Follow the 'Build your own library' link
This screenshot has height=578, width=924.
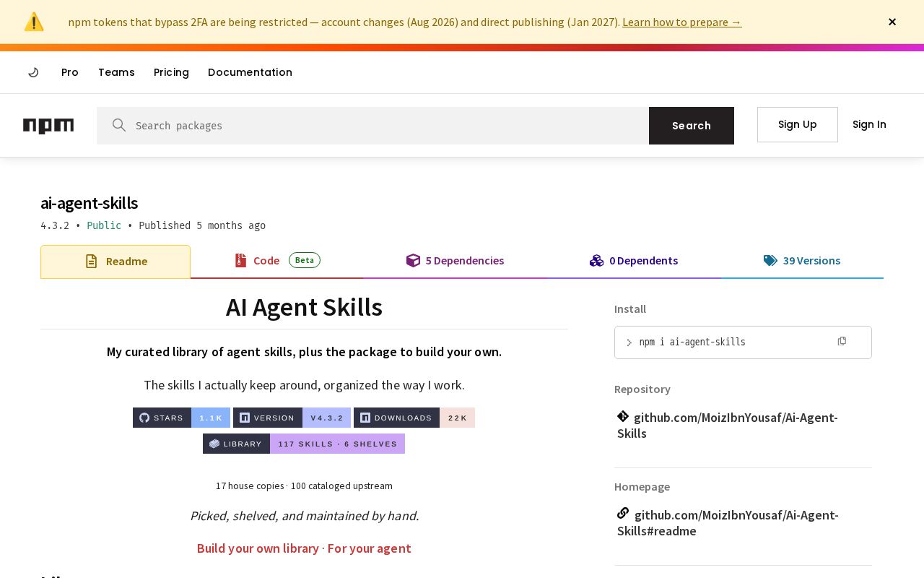click(258, 548)
